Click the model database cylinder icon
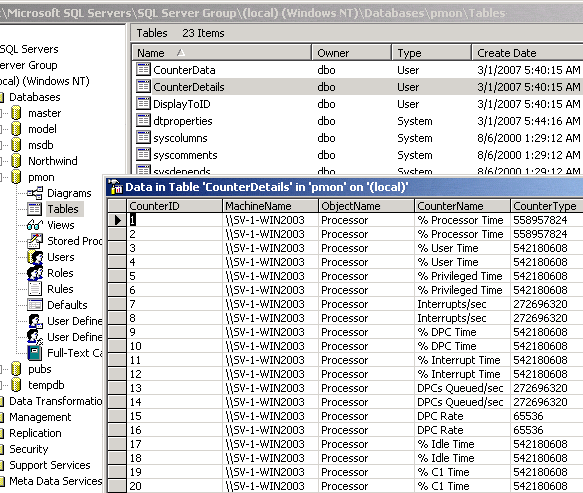Image resolution: width=583 pixels, height=493 pixels. [16, 129]
